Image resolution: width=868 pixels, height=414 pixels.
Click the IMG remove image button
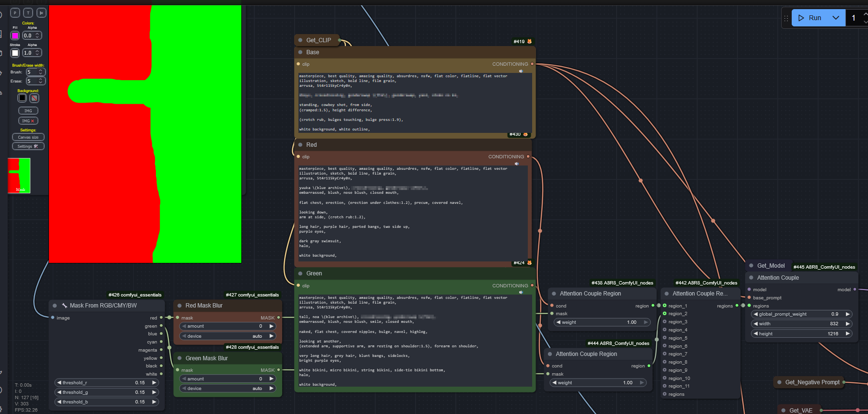tap(28, 121)
